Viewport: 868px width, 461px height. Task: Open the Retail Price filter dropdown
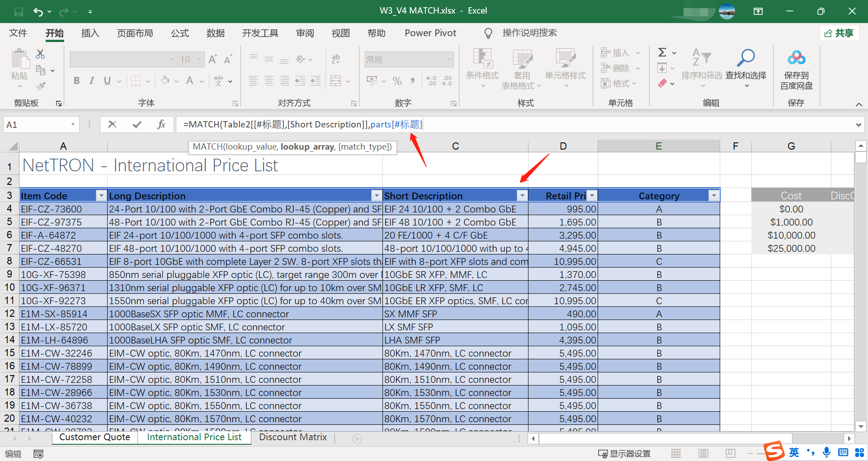click(x=592, y=196)
